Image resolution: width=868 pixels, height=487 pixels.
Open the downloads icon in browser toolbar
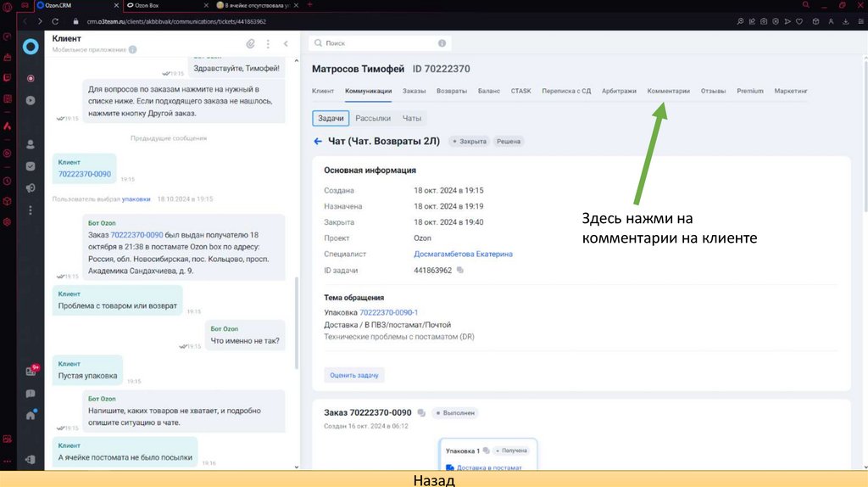(x=845, y=21)
